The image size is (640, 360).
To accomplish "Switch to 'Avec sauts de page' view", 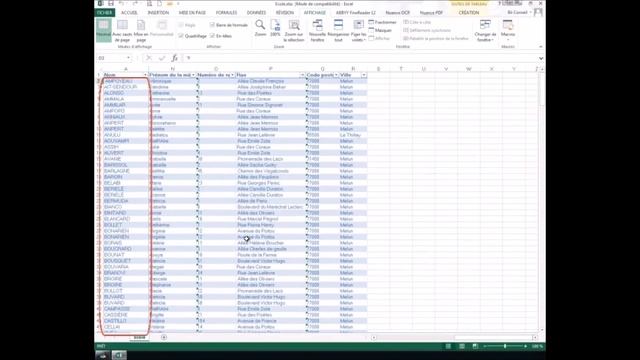I will (122, 31).
